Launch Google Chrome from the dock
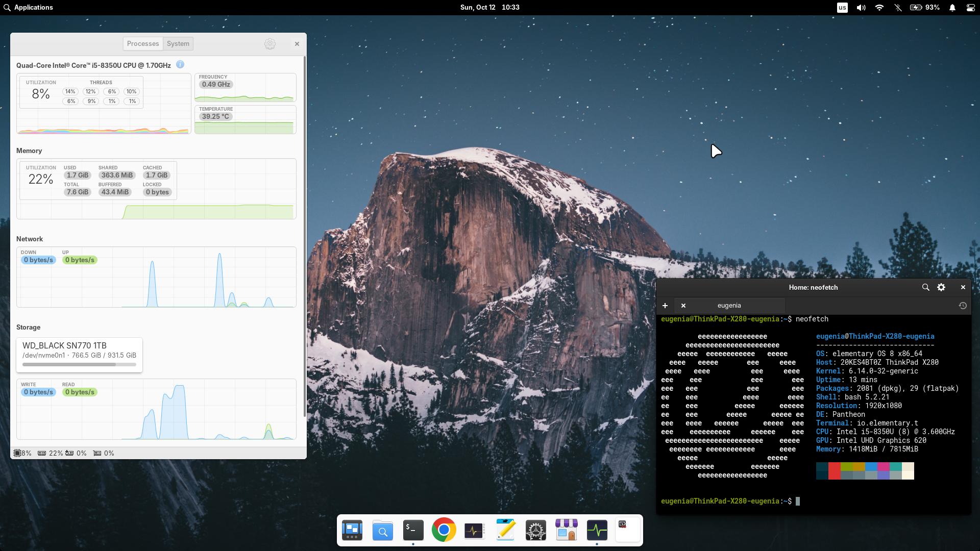Viewport: 980px width, 551px height. coord(444,530)
